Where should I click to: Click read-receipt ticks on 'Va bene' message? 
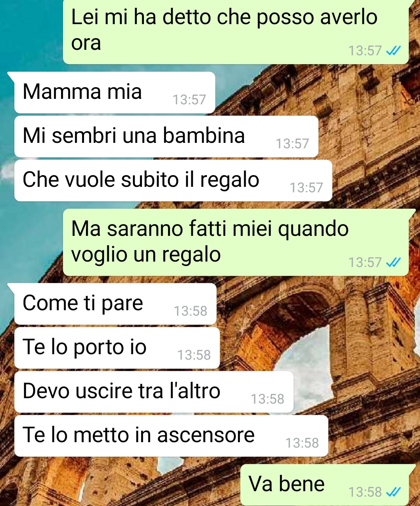pyautogui.click(x=393, y=492)
